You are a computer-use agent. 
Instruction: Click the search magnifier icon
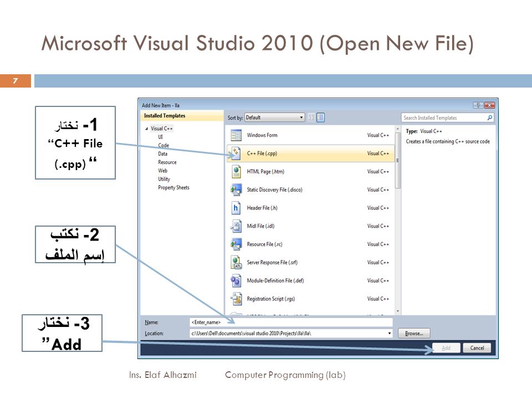pyautogui.click(x=489, y=117)
